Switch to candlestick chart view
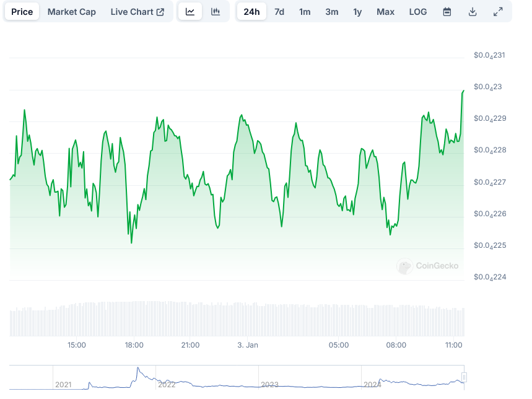The height and width of the screenshot is (399, 532). 216,12
